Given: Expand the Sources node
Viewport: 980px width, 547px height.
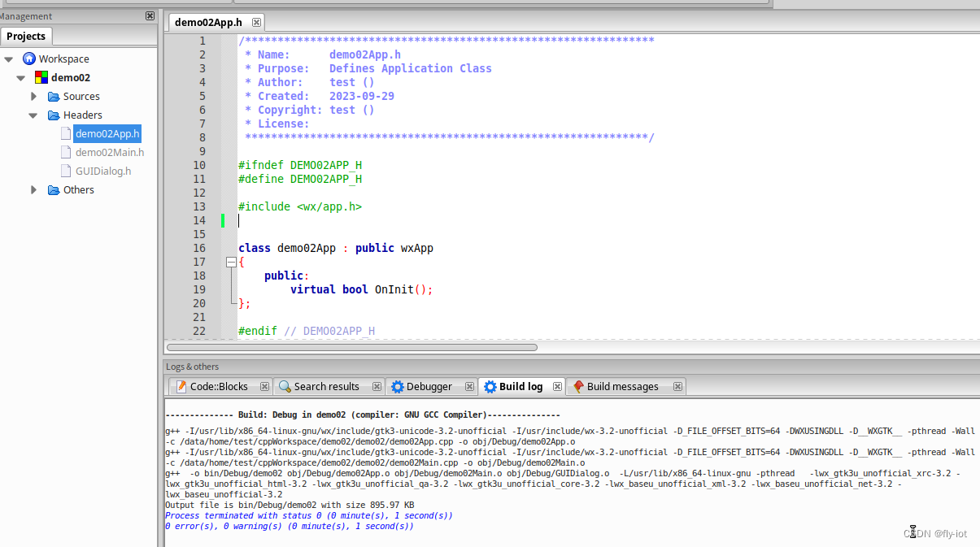Looking at the screenshot, I should point(33,96).
